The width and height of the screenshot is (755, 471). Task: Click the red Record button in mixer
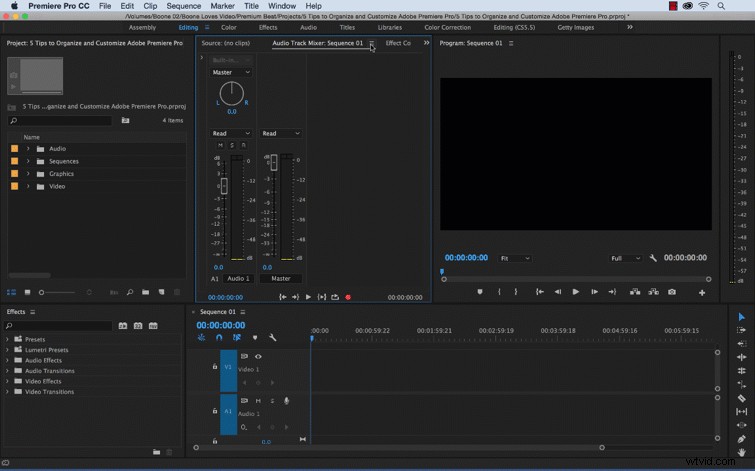pos(348,297)
